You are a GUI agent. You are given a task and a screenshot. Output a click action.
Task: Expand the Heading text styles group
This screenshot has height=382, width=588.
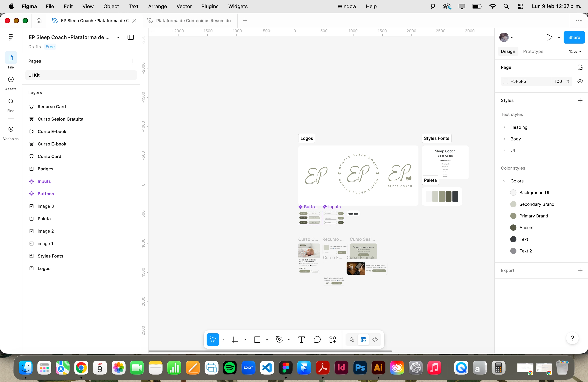pos(504,127)
